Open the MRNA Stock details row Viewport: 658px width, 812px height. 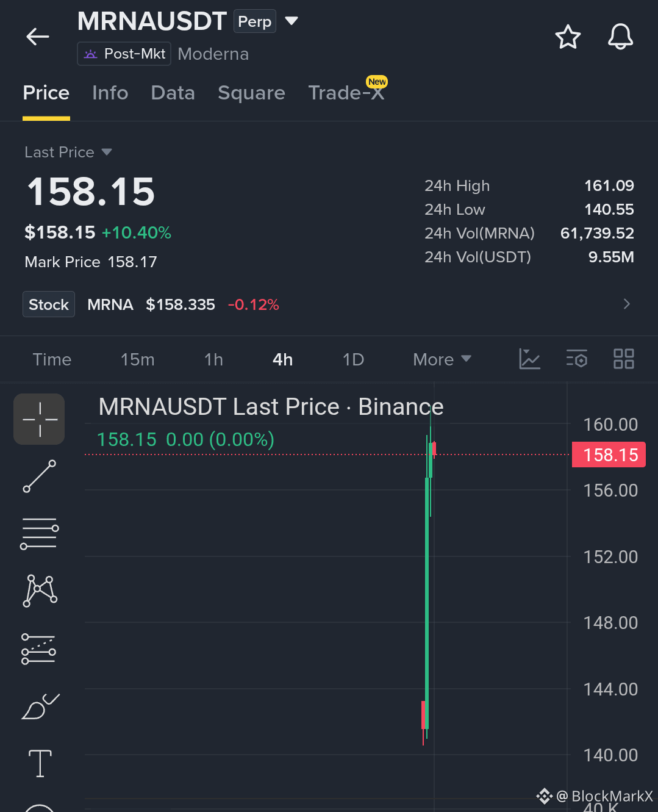(329, 304)
